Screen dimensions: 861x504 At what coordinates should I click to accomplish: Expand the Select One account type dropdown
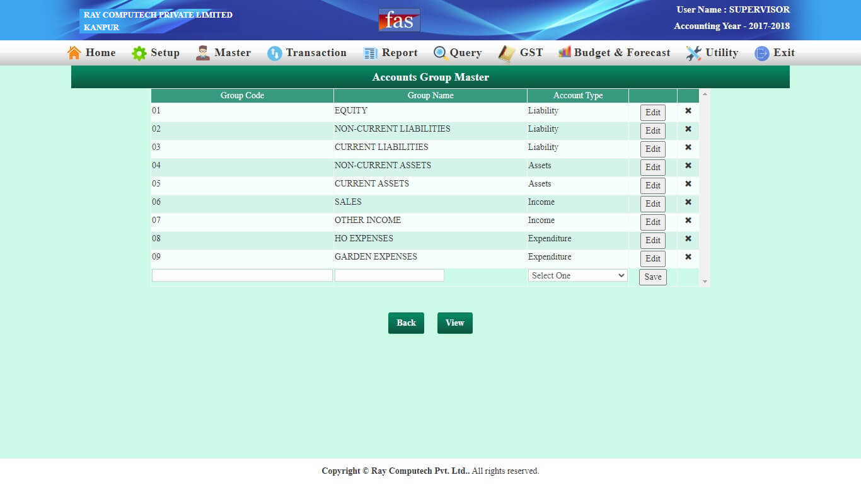coord(578,276)
